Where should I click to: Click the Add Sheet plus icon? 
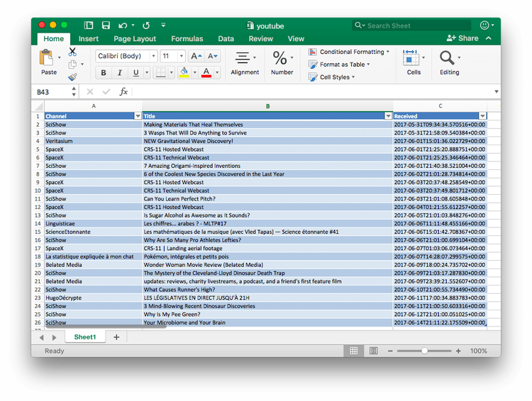[116, 337]
